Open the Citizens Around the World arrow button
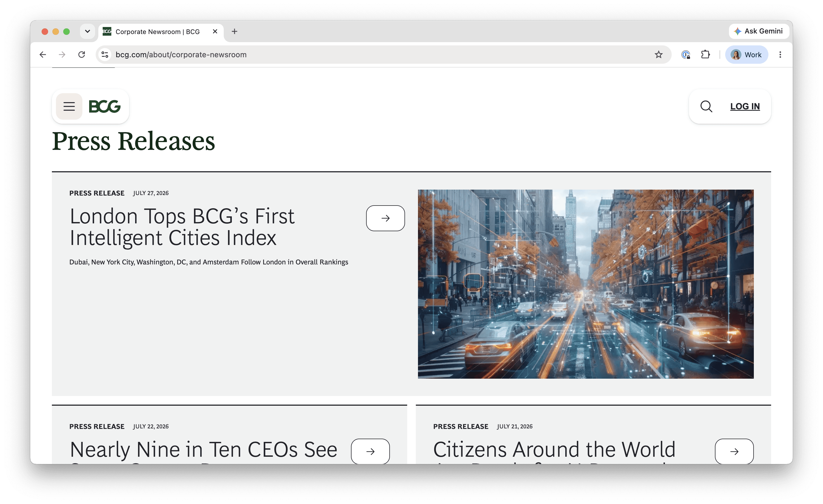 click(734, 451)
